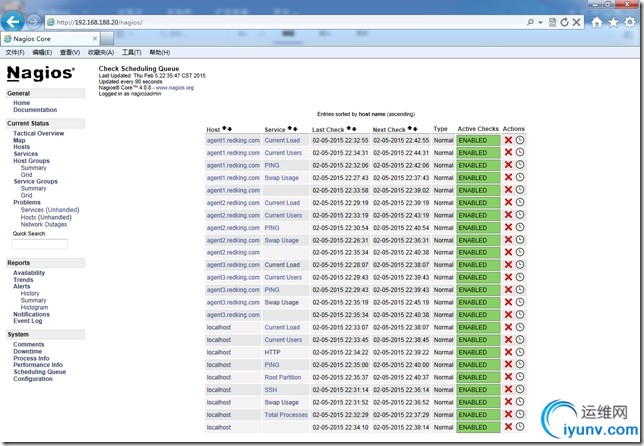Viewport: 644px width, 446px height.
Task: Open favorites star icon
Action: point(613,22)
